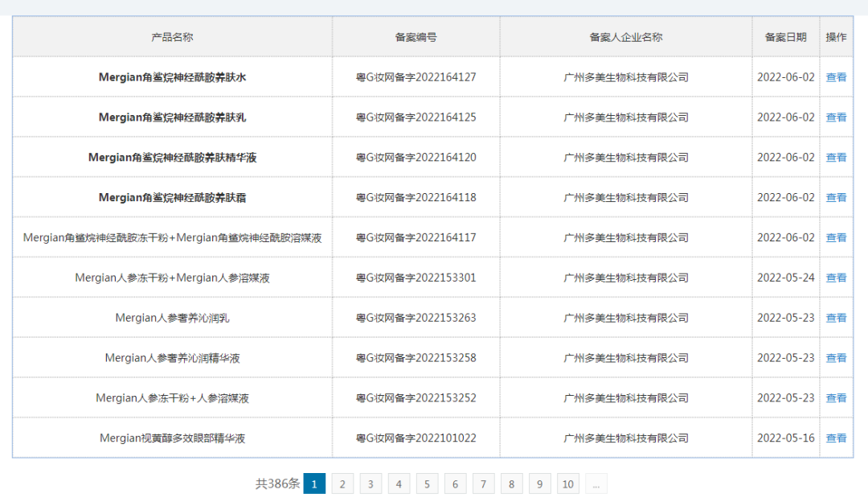This screenshot has width=868, height=502.
Task: Open 查看 for record 粤G妆网备字2022153258
Action: 836,358
